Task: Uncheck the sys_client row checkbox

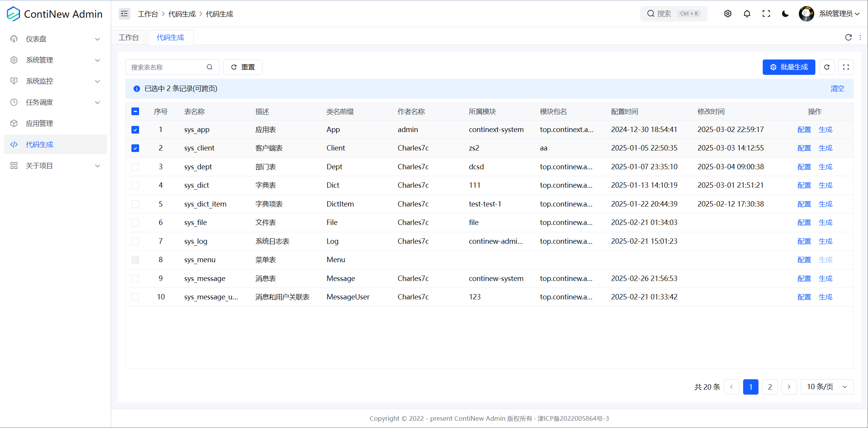Action: [x=135, y=148]
